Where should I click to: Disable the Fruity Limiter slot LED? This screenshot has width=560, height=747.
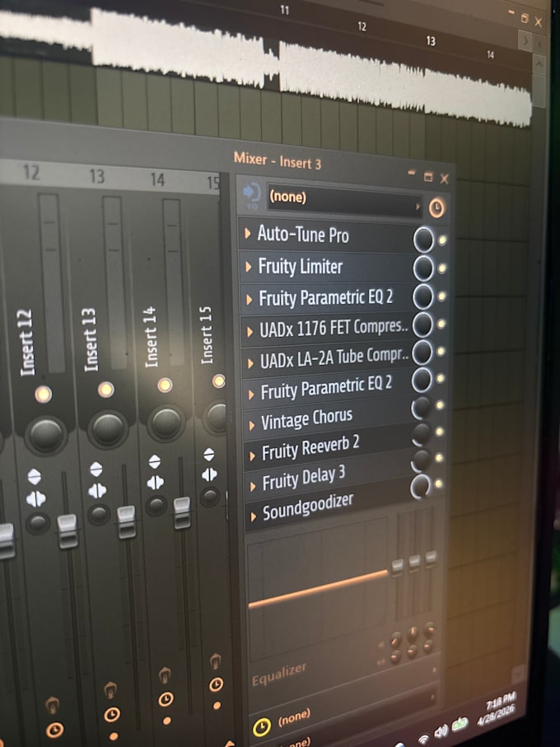(x=442, y=268)
